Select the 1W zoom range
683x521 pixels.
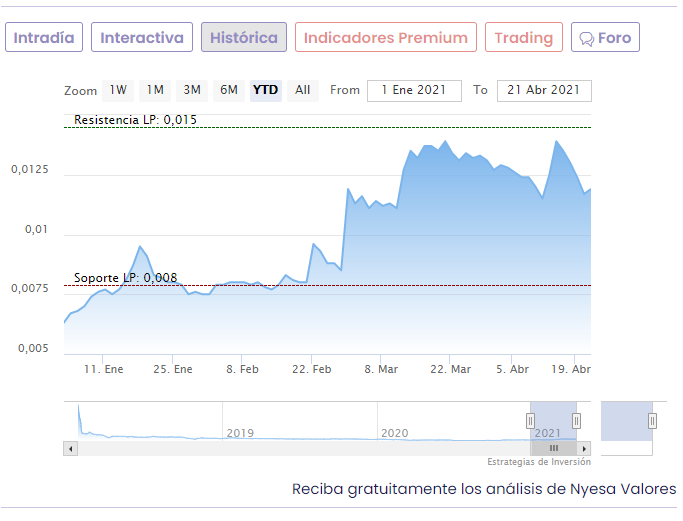118,91
